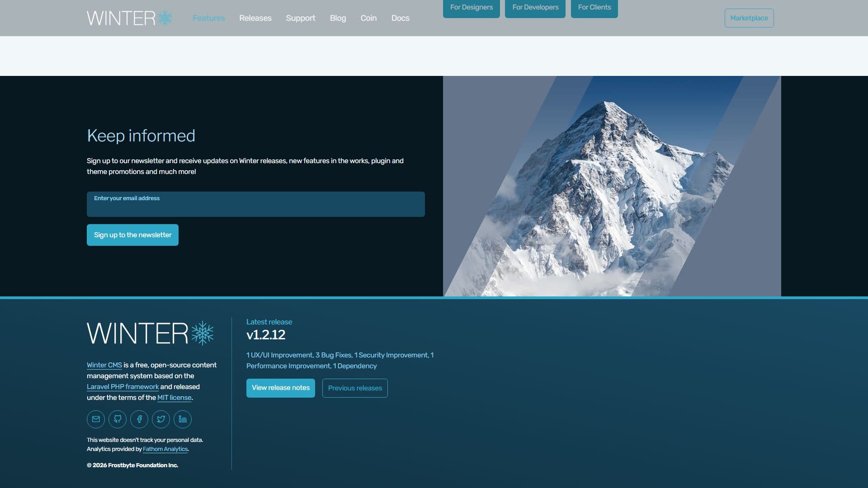868x488 pixels.
Task: Select the For Designers tab
Action: (x=472, y=8)
